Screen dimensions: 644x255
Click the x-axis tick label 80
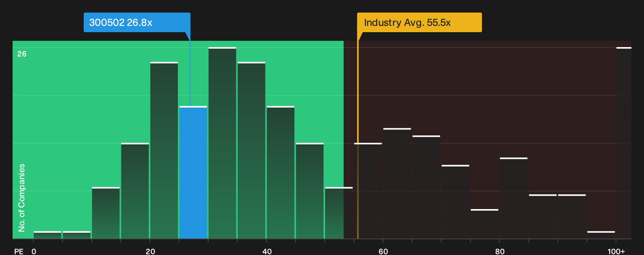(500, 251)
